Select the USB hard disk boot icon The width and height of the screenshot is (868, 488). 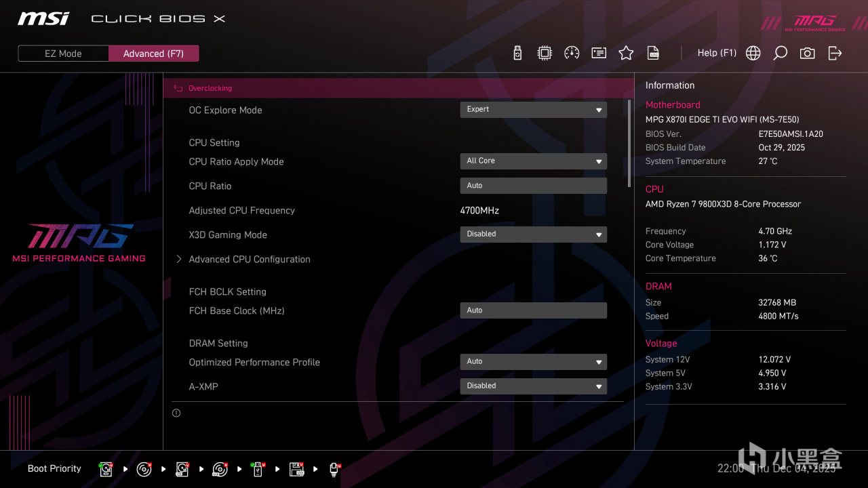coord(182,469)
